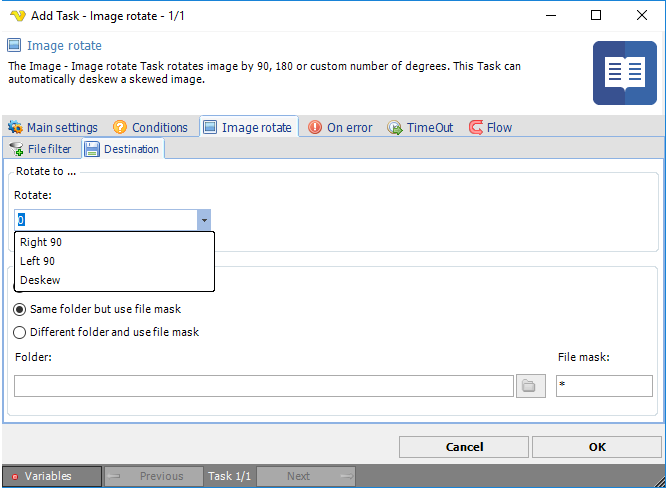Viewport: 667px width, 488px height.
Task: Click the Folder path input field
Action: (x=264, y=386)
